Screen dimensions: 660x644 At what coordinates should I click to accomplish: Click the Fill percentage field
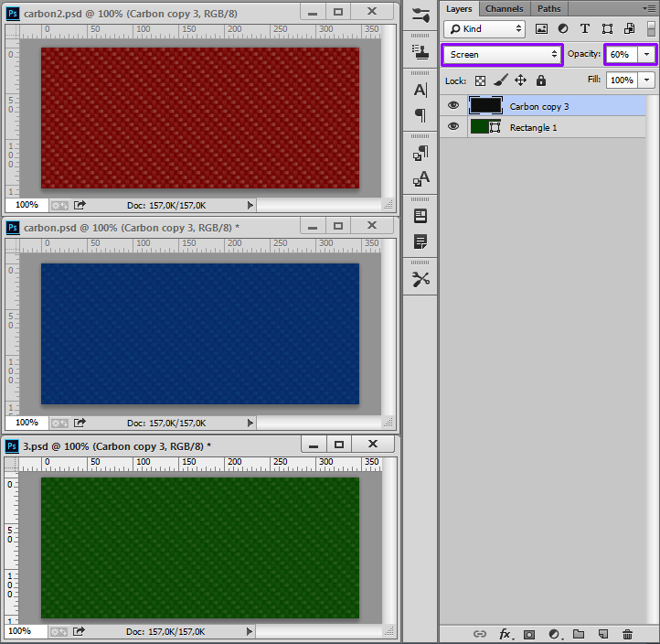point(621,80)
